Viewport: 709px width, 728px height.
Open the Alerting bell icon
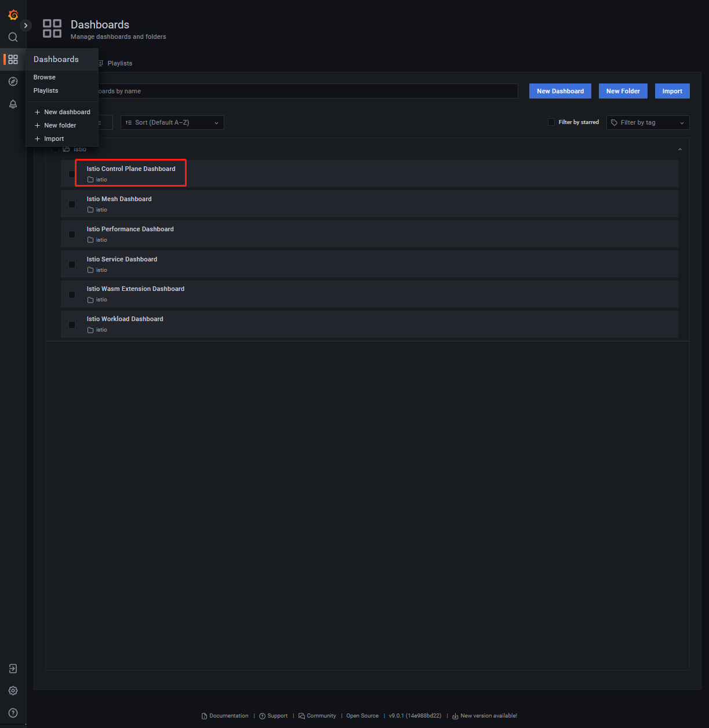tap(13, 104)
